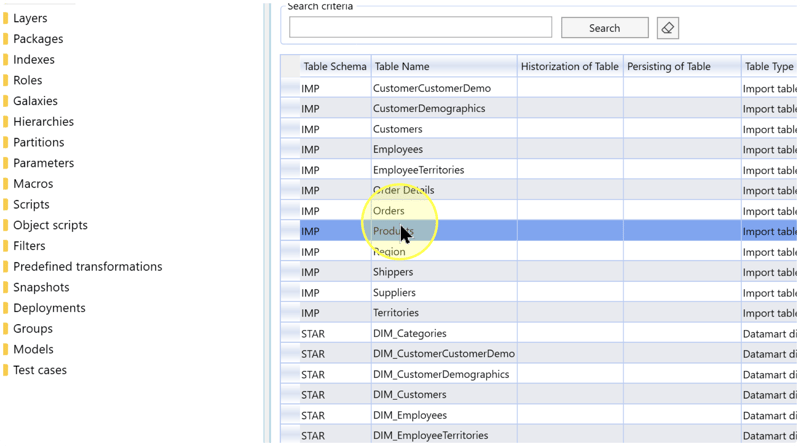The image size is (800, 446).
Task: Select the Suppliers table name cell
Action: tap(444, 292)
